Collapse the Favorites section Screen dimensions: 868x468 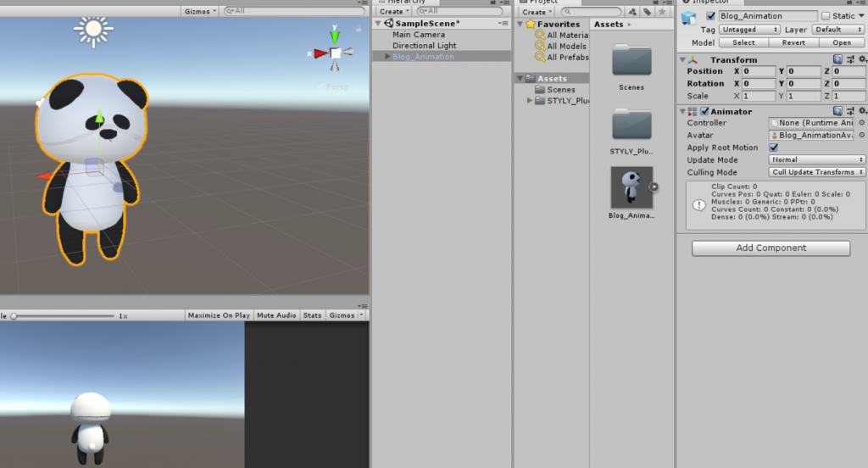click(520, 24)
